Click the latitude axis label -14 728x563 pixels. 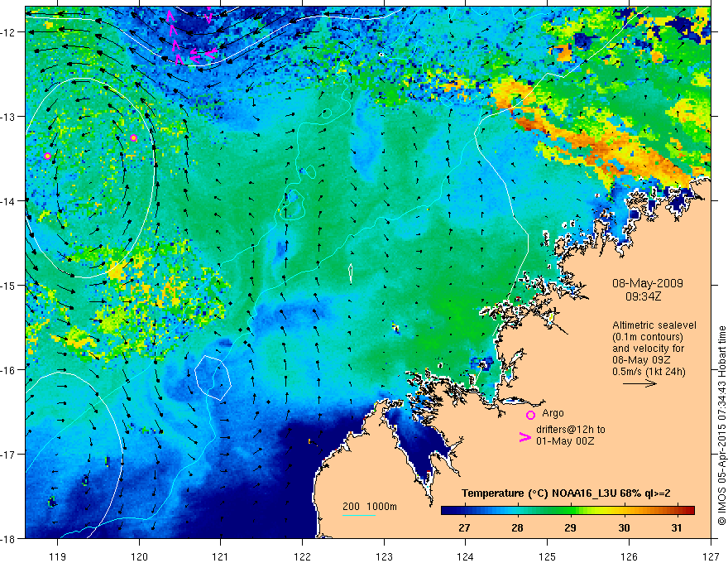tap(9, 201)
